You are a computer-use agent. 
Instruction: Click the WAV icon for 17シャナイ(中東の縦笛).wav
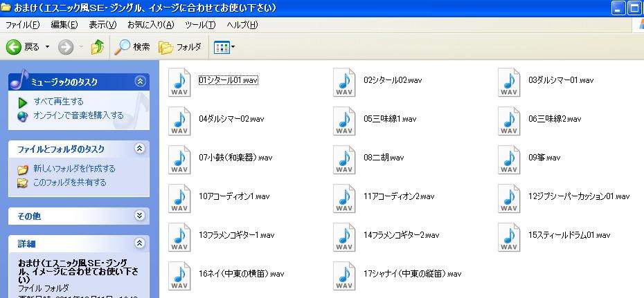click(x=344, y=276)
